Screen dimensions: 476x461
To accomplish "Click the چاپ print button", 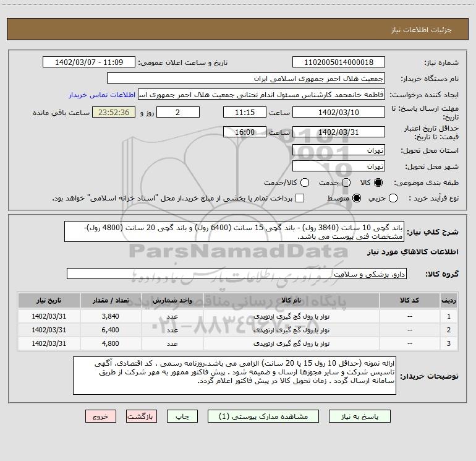I will click(182, 416).
